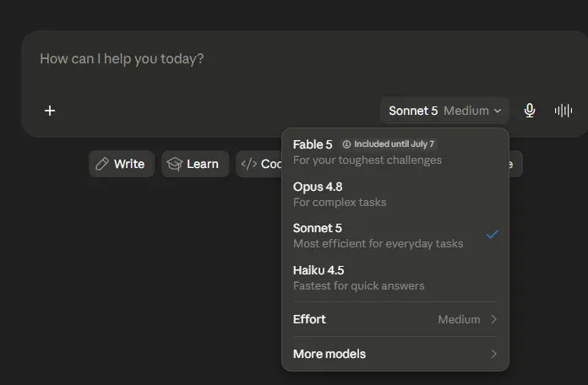The height and width of the screenshot is (385, 588).
Task: Choose Opus 4.8 from the model list
Action: point(395,194)
